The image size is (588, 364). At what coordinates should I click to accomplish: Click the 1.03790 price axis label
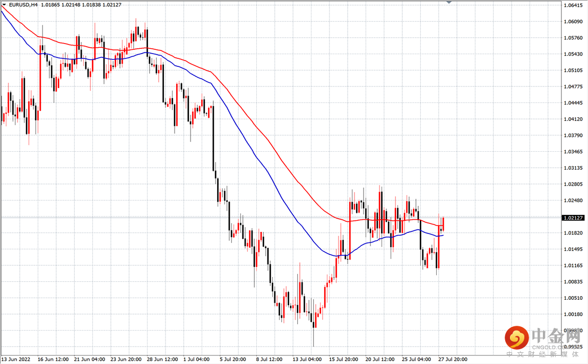pos(573,135)
